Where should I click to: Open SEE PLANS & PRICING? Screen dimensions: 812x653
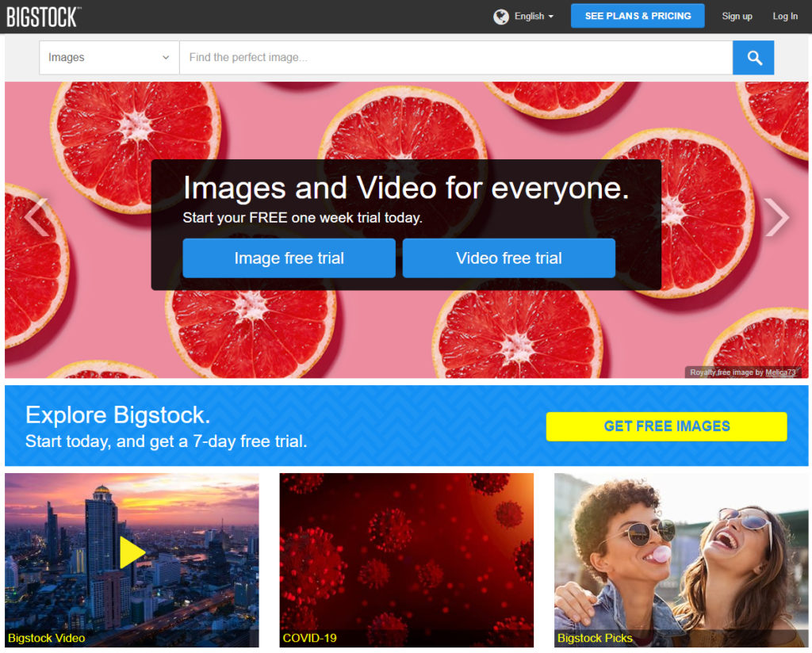(637, 15)
